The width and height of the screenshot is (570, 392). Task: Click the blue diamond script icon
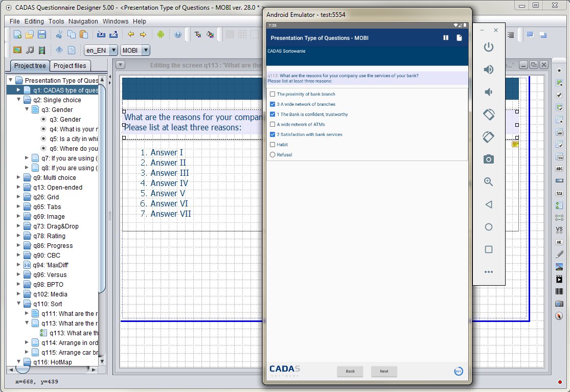point(59,50)
